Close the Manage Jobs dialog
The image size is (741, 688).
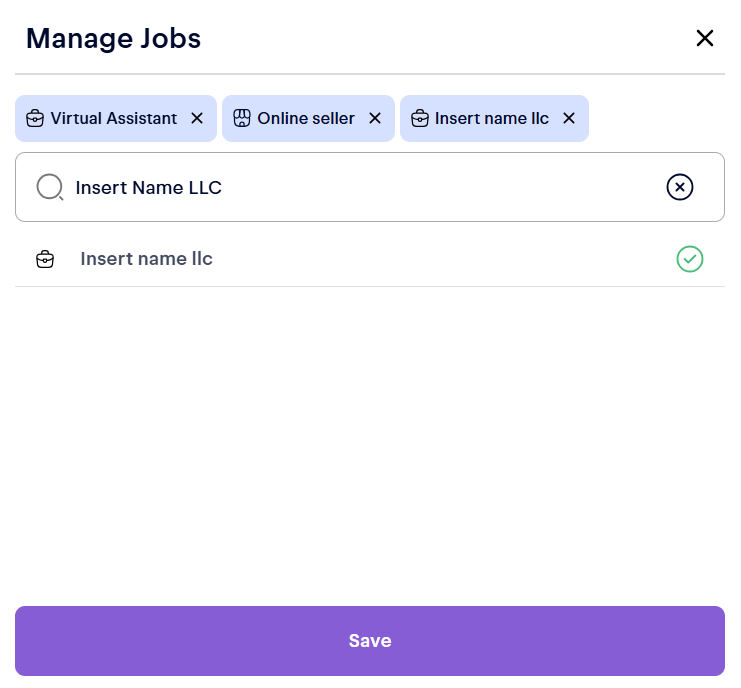click(x=705, y=38)
